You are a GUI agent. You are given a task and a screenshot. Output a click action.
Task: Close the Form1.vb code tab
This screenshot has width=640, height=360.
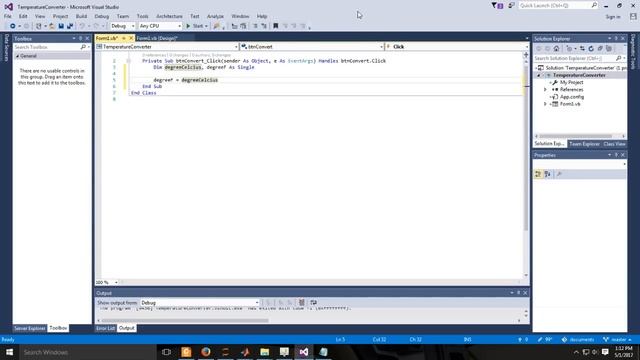tap(131, 38)
